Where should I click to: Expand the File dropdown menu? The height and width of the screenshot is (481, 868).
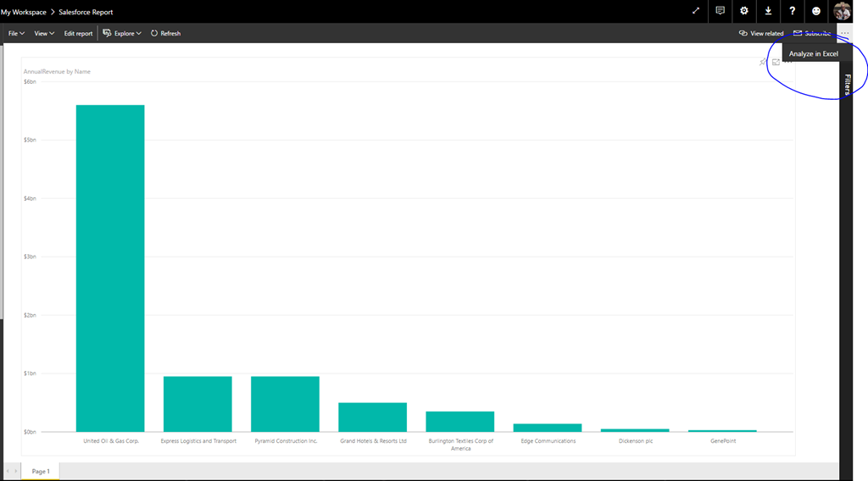(16, 33)
